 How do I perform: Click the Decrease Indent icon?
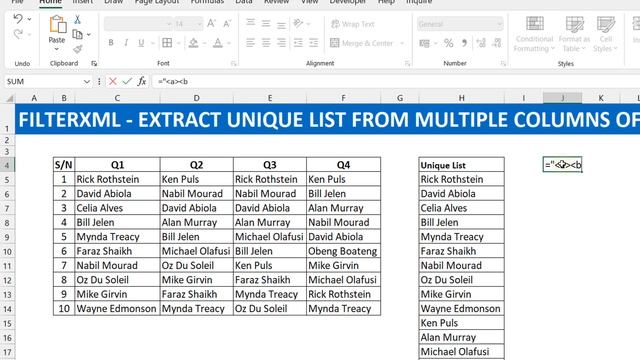[298, 42]
